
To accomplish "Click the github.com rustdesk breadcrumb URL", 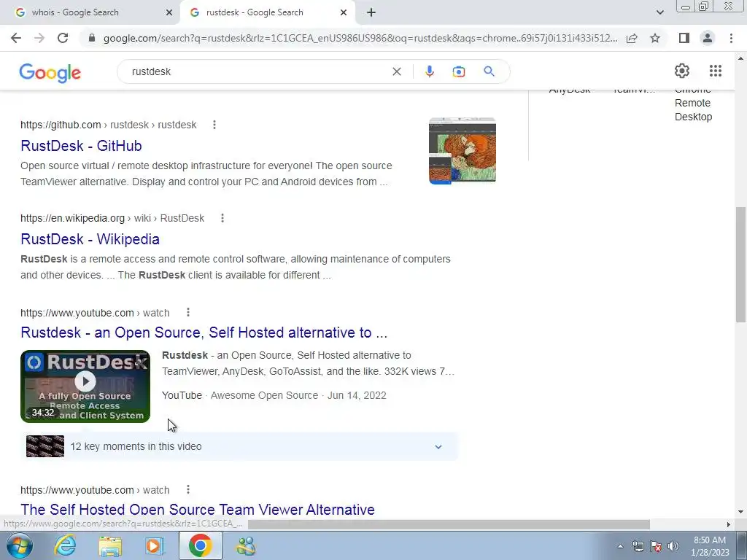I will [x=109, y=125].
